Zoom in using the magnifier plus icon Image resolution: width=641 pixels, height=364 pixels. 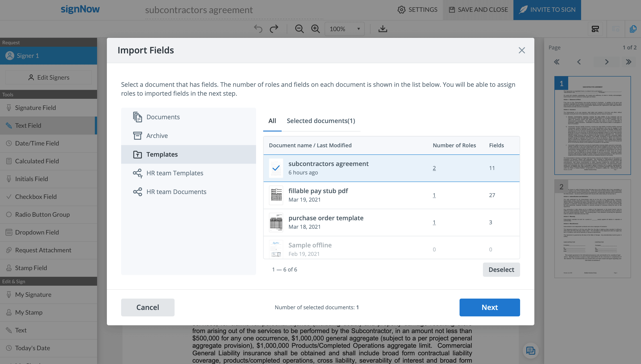tap(315, 29)
